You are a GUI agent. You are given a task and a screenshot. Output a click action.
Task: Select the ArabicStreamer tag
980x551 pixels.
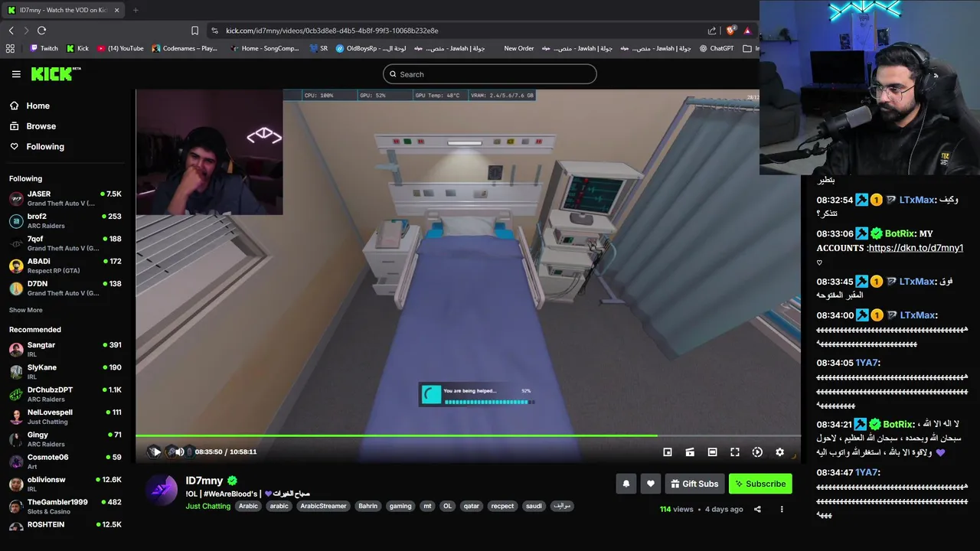click(x=323, y=506)
